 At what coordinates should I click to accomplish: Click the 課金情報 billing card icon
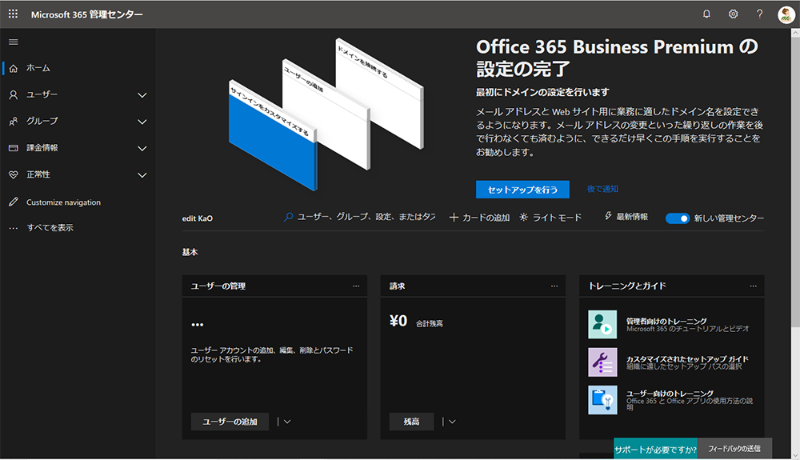[x=14, y=148]
